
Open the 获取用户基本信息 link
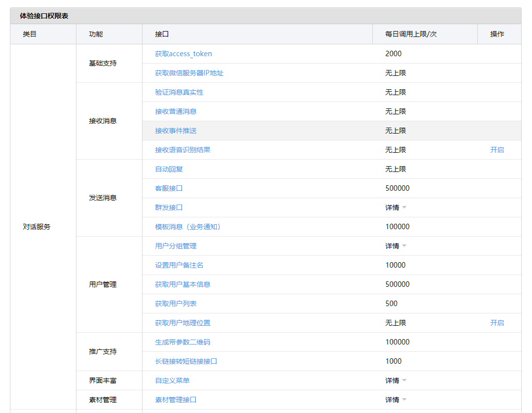click(183, 284)
